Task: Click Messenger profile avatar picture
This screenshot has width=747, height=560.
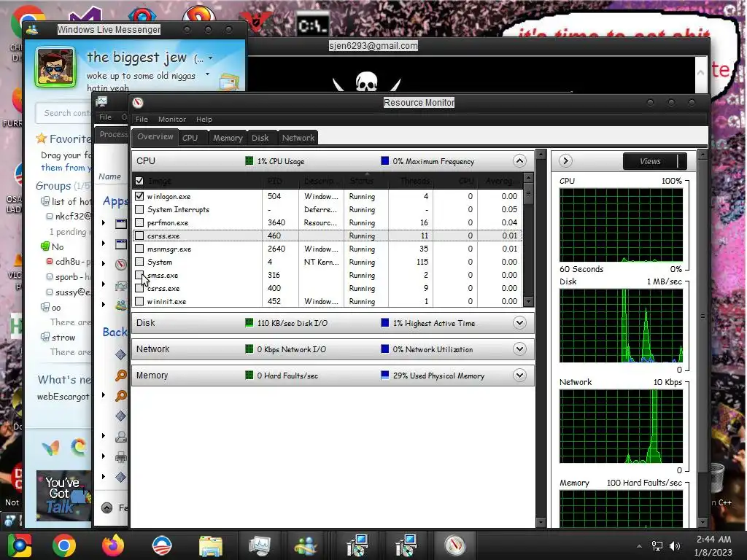Action: pyautogui.click(x=55, y=66)
